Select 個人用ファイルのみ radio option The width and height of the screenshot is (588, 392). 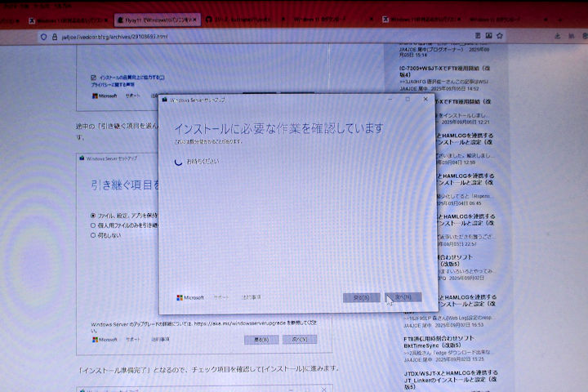[x=93, y=225]
